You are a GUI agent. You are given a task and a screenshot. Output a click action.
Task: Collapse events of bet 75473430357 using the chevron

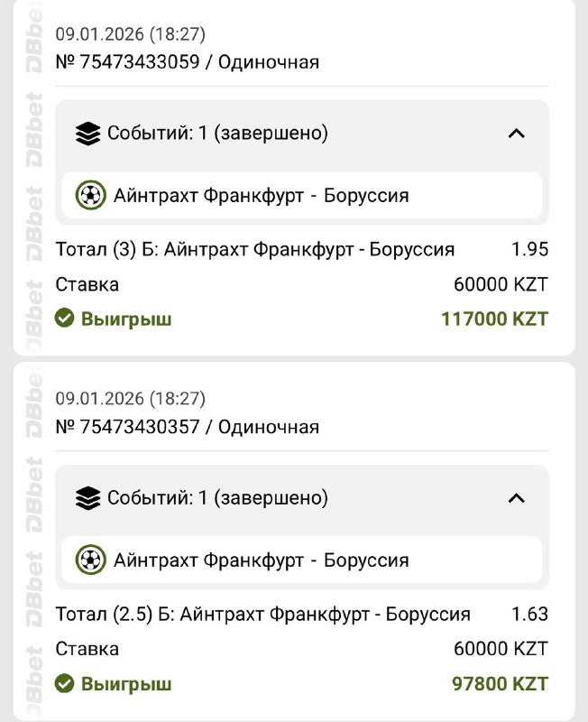tap(516, 497)
